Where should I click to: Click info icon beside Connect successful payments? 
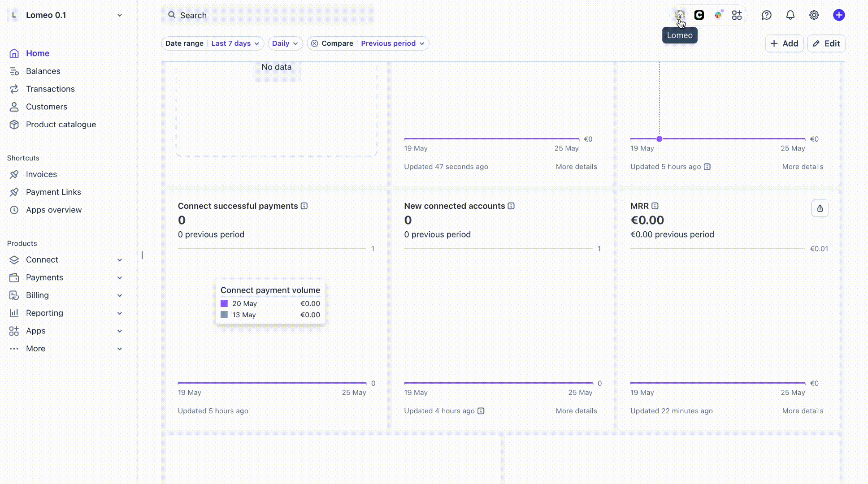coord(304,206)
